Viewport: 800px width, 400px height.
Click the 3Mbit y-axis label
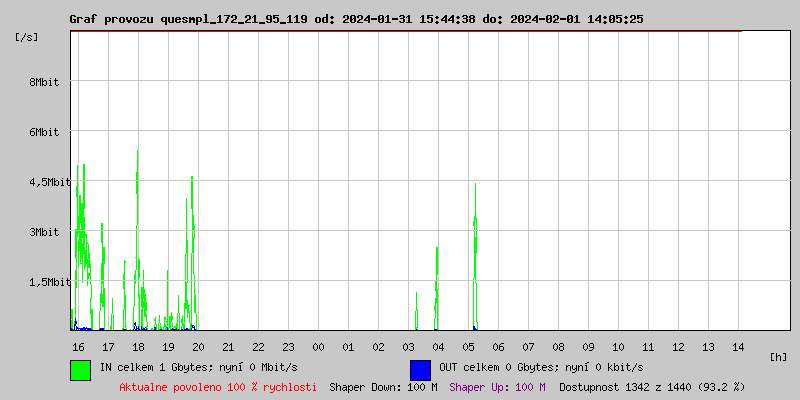(44, 232)
